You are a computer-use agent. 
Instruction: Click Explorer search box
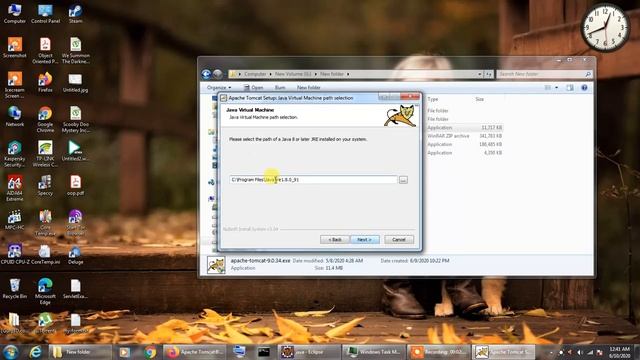coord(544,74)
